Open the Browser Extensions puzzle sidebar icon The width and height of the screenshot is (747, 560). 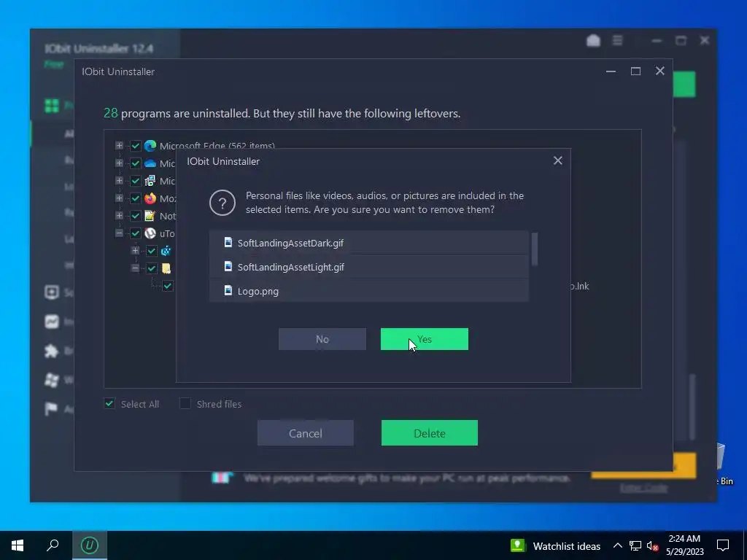[x=52, y=351]
